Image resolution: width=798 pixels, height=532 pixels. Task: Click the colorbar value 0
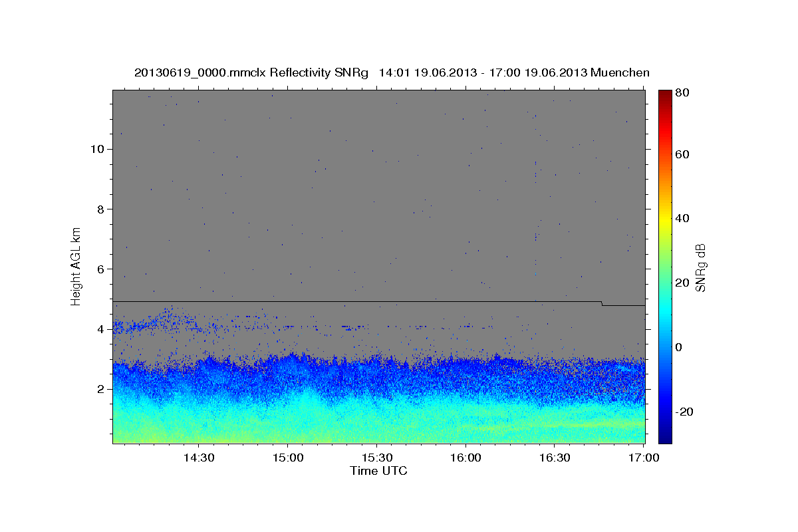(680, 347)
